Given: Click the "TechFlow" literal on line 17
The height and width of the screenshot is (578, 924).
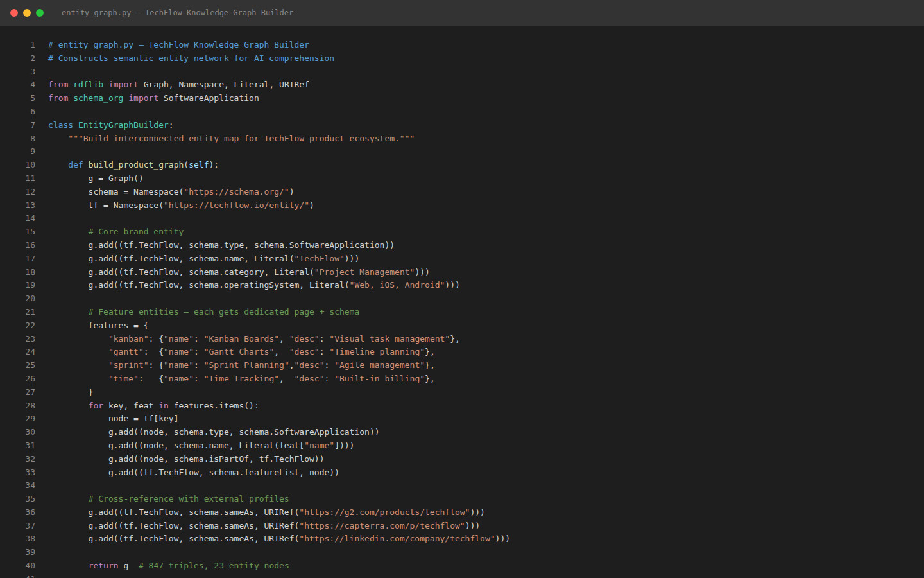Looking at the screenshot, I should click(x=320, y=259).
